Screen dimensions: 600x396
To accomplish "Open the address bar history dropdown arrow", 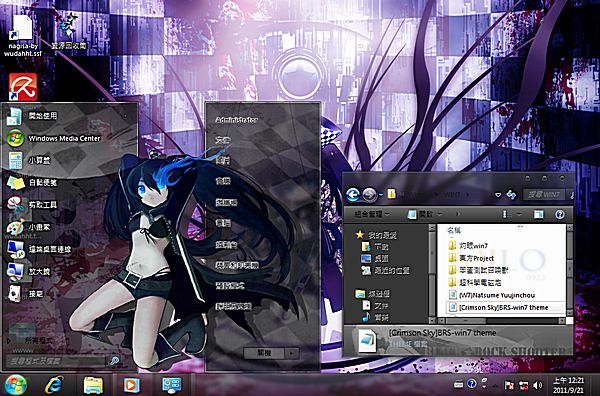I will point(498,195).
